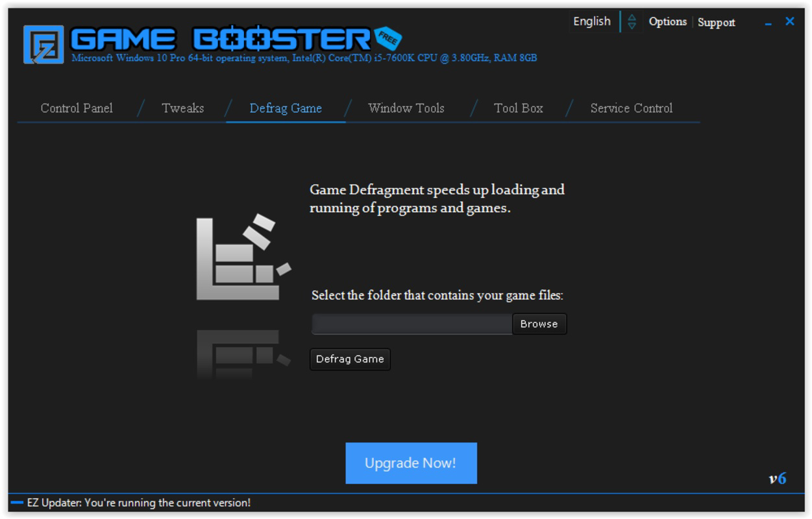Click the 'Game Defragment speeds up loading' description
The image size is (812, 519).
pos(437,199)
